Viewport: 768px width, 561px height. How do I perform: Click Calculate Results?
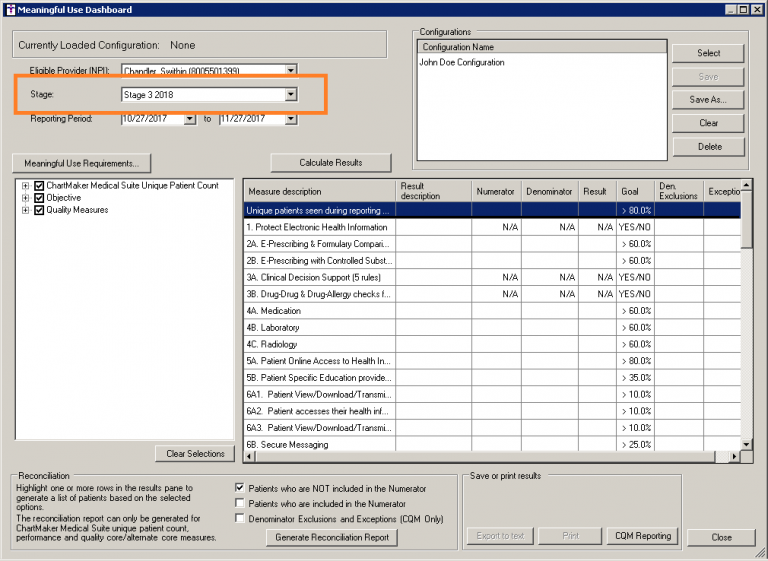[331, 163]
